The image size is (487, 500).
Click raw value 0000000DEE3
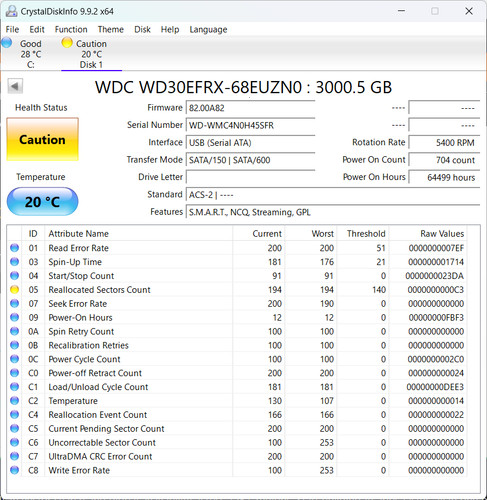pyautogui.click(x=435, y=387)
